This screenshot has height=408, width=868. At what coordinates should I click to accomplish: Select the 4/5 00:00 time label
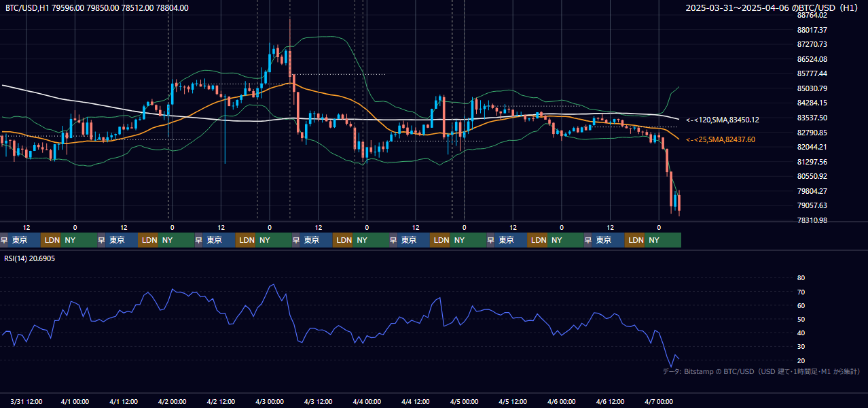pos(464,401)
